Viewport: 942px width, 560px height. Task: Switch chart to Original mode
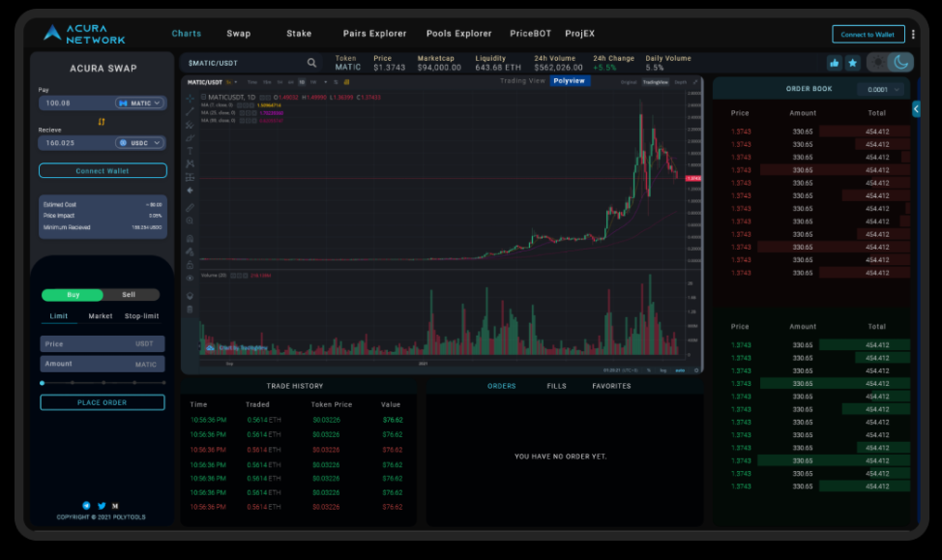pyautogui.click(x=629, y=82)
